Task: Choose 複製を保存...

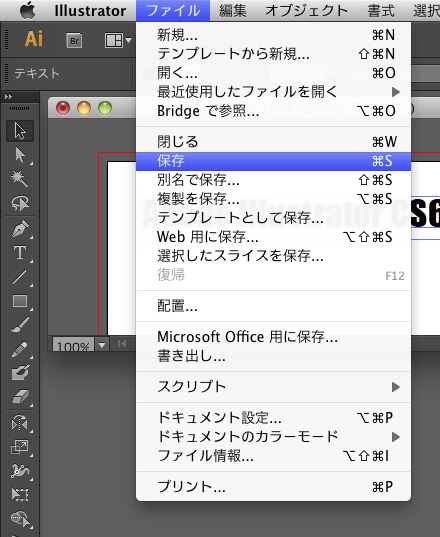Action: pyautogui.click(x=274, y=199)
